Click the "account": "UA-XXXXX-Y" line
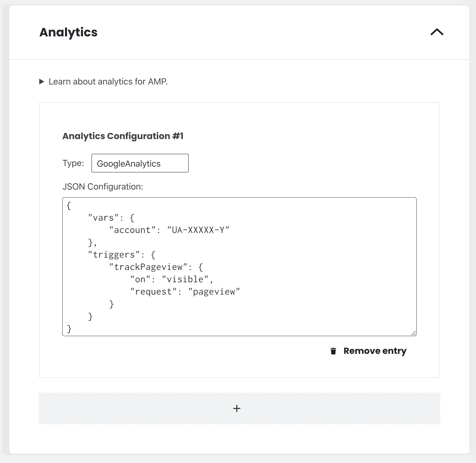The height and width of the screenshot is (463, 476). (x=169, y=230)
